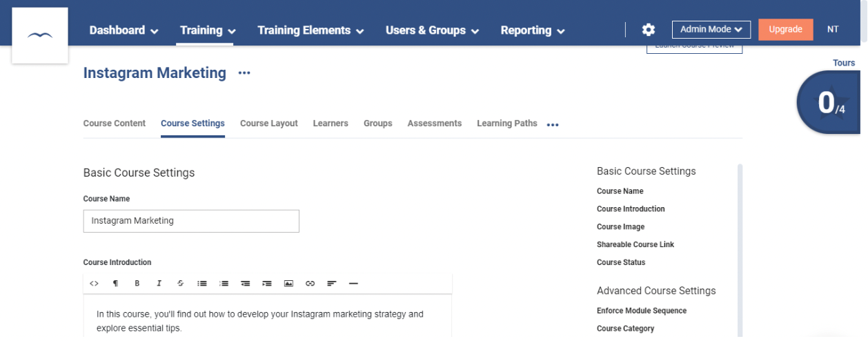868x341 pixels.
Task: Insert a hyperlink in the editor
Action: tap(310, 284)
